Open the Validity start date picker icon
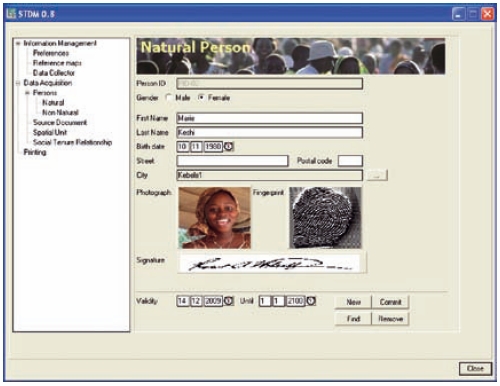The height and width of the screenshot is (386, 500). click(229, 301)
